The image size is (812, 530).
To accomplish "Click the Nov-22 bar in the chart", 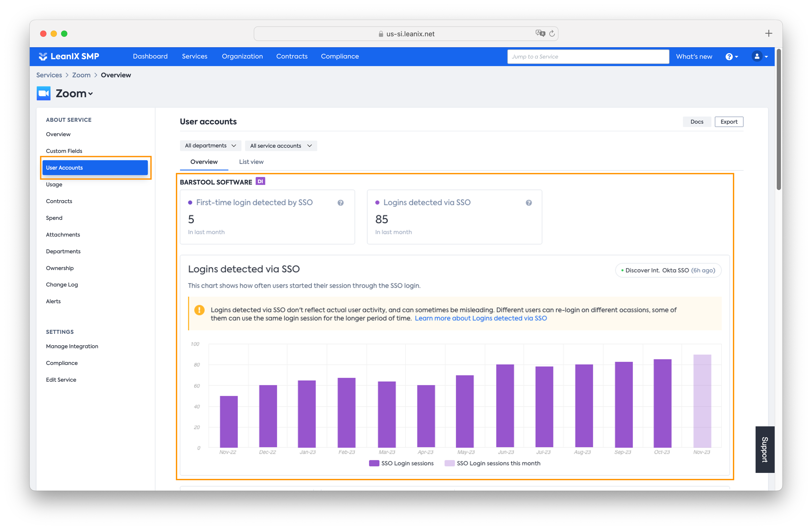I will 228,422.
